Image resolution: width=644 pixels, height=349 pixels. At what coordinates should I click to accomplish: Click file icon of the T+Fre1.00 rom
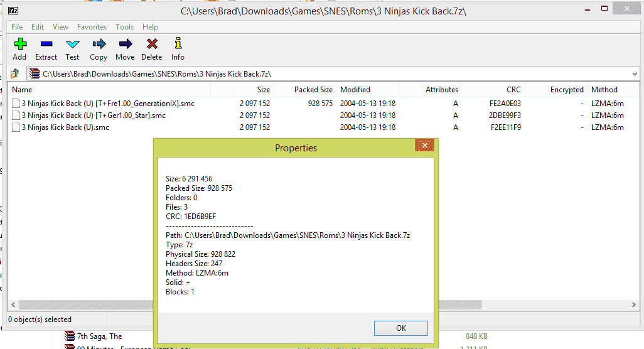click(x=16, y=103)
